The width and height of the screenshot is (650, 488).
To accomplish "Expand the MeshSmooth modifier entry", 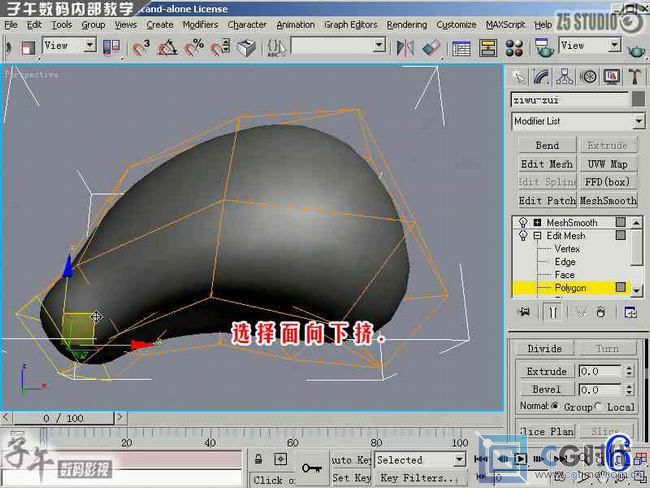I will [537, 223].
